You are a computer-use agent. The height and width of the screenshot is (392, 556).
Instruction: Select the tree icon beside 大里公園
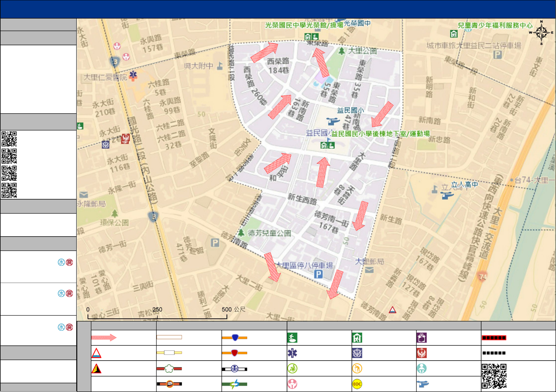coord(342,51)
